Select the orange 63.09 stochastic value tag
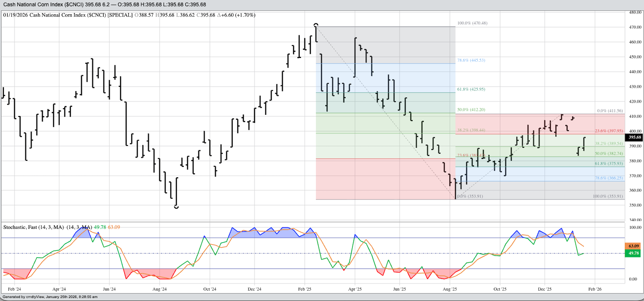644x301 pixels. pos(634,246)
